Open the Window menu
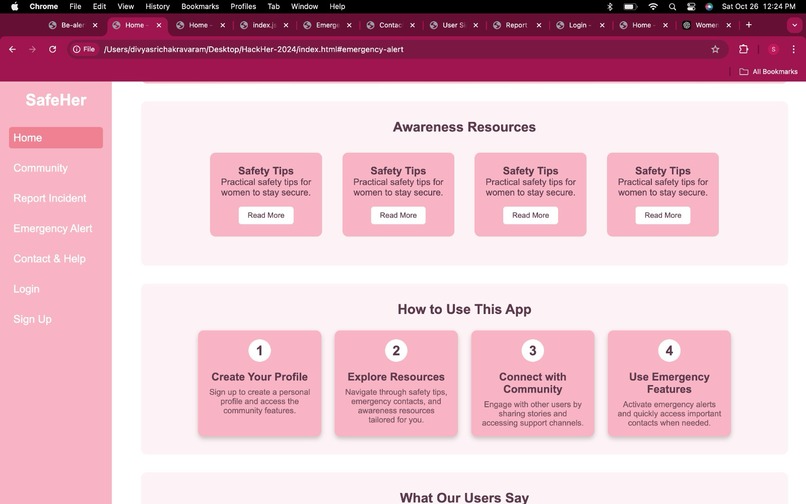Screen dimensions: 806x504 pos(304,6)
